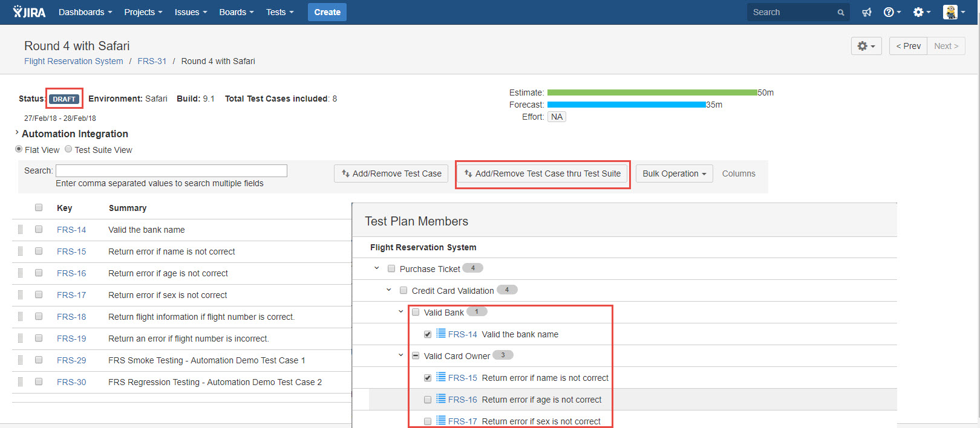Collapse the Purchase Ticket node

coord(377,268)
